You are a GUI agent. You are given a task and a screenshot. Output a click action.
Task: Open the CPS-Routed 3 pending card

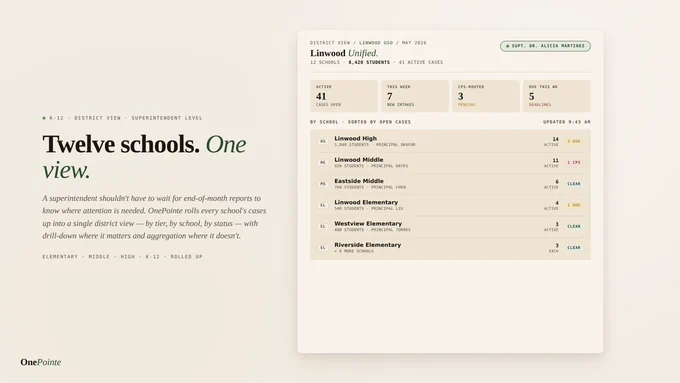point(486,96)
